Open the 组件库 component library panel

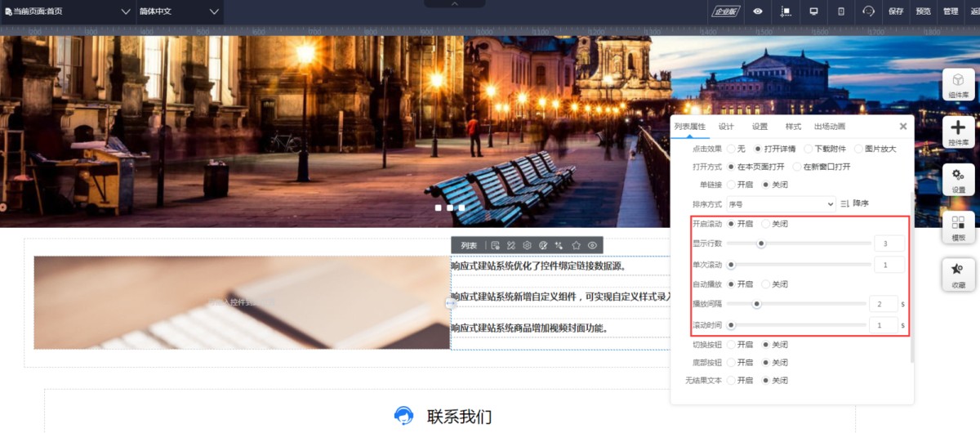pos(958,85)
